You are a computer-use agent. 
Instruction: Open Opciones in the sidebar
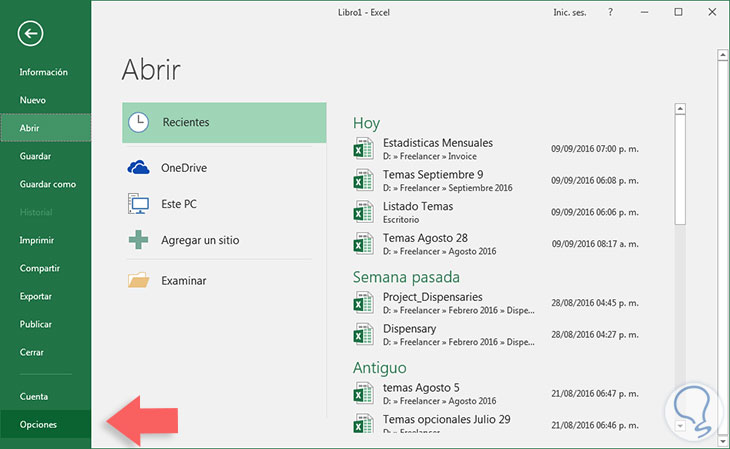pos(46,424)
